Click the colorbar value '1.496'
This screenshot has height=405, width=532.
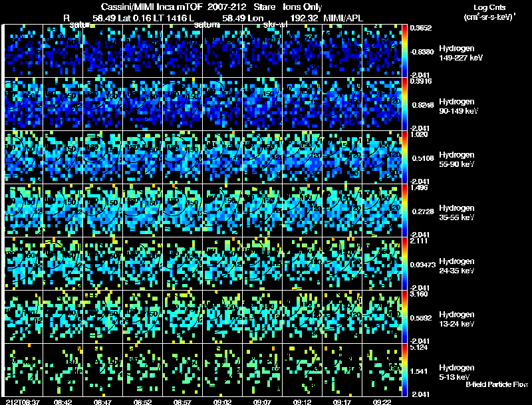[419, 188]
